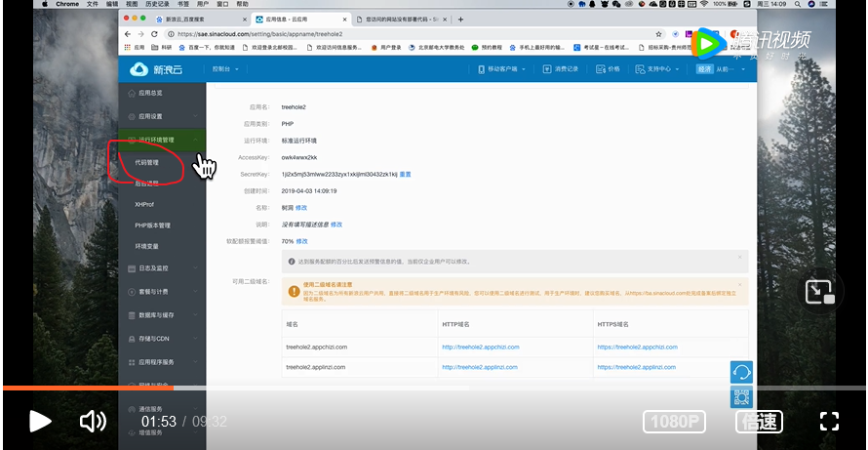Open the 控制台 dropdown
868x450 pixels.
[225, 69]
